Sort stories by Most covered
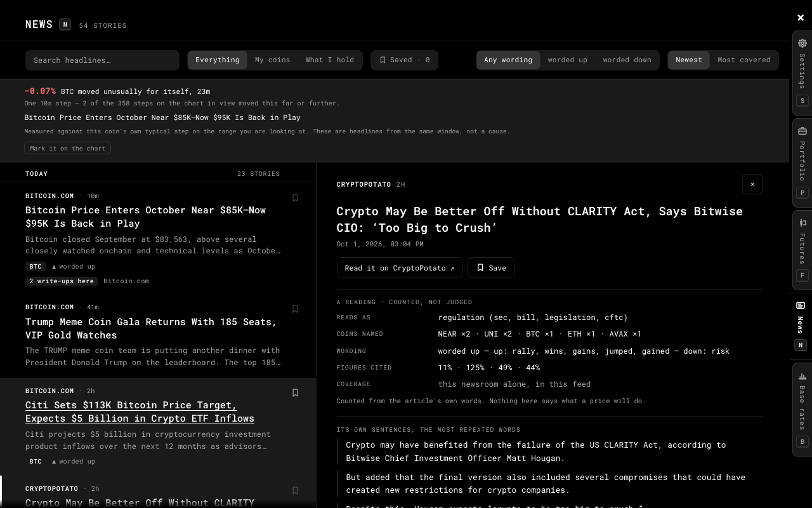Viewport: 812px width, 508px height. coord(744,60)
